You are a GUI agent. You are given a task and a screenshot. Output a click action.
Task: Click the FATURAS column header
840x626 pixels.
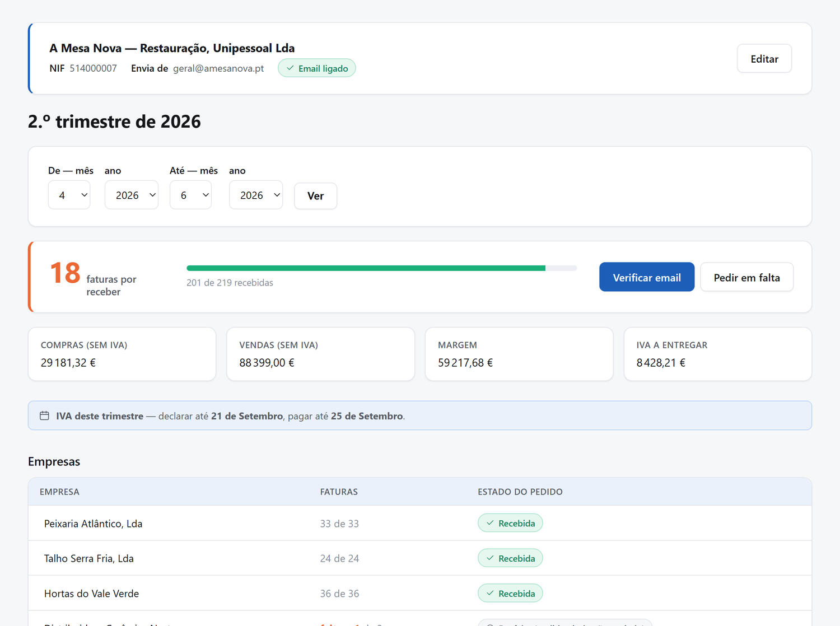(339, 492)
